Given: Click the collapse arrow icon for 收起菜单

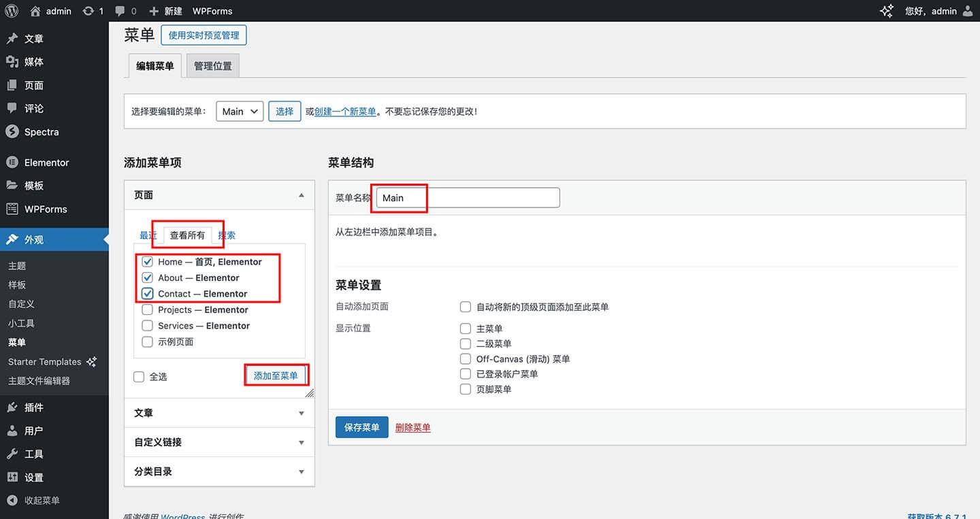Looking at the screenshot, I should click(x=12, y=500).
